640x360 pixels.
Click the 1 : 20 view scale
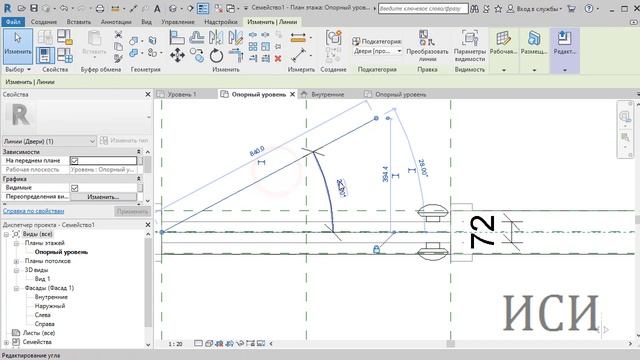click(176, 344)
